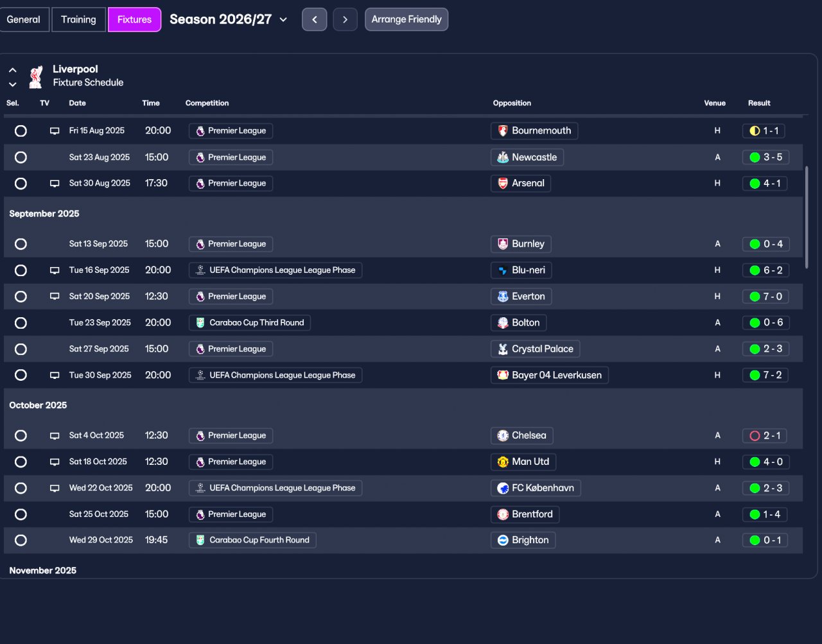The image size is (822, 644).
Task: Open the General tab
Action: click(x=23, y=19)
